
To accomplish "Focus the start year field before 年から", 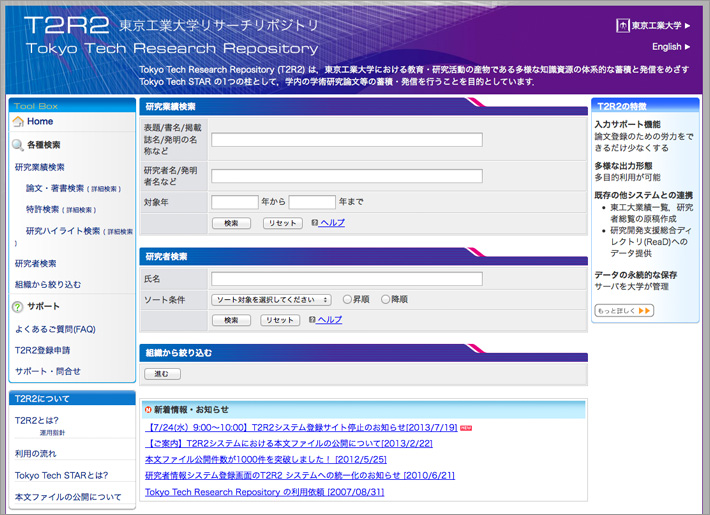I will pos(235,202).
